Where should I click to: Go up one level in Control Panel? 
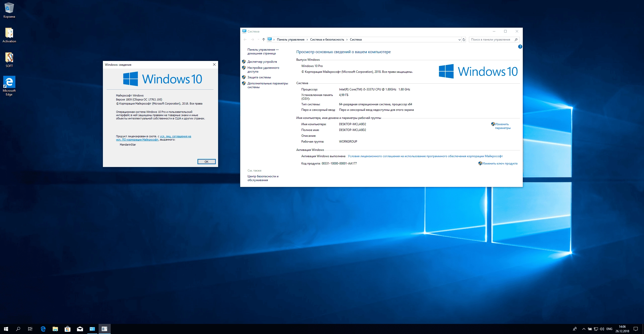tap(263, 40)
